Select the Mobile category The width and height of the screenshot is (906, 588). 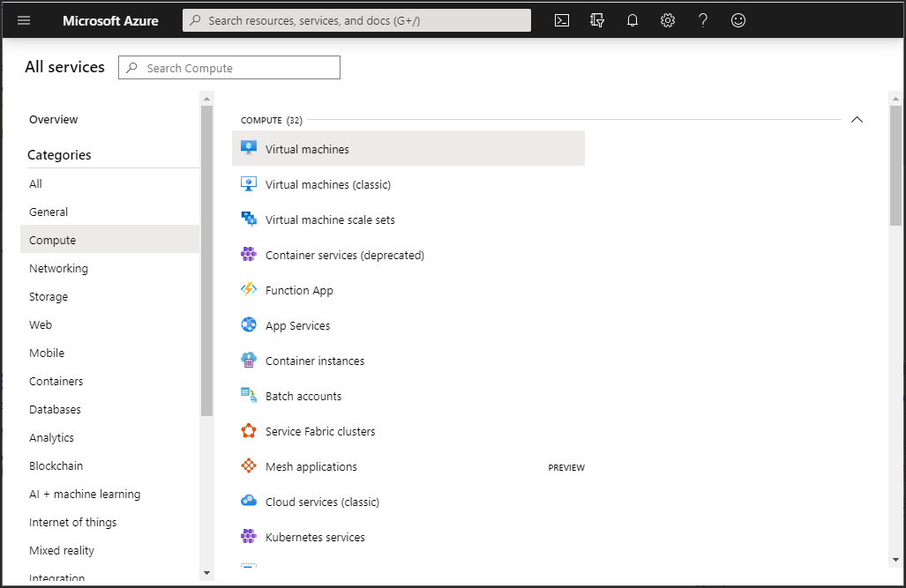[x=109, y=354]
